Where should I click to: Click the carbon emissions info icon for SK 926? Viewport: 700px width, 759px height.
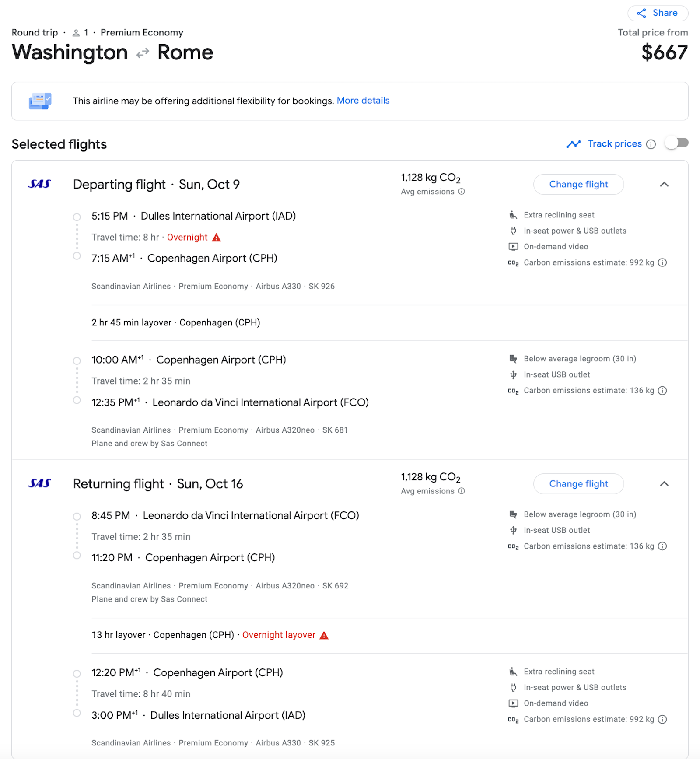pos(663,262)
